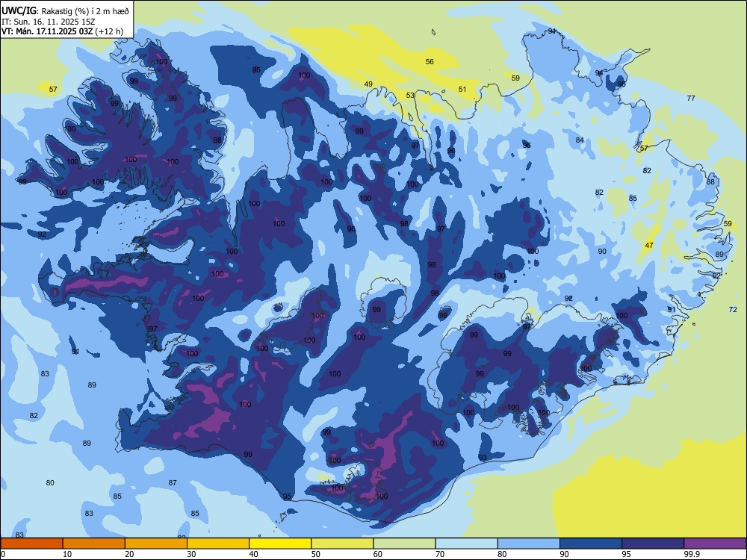Click the title 'UWC/IG: Rakastig (%) í 2 m hæð'
747x560 pixels.
[x=65, y=11]
